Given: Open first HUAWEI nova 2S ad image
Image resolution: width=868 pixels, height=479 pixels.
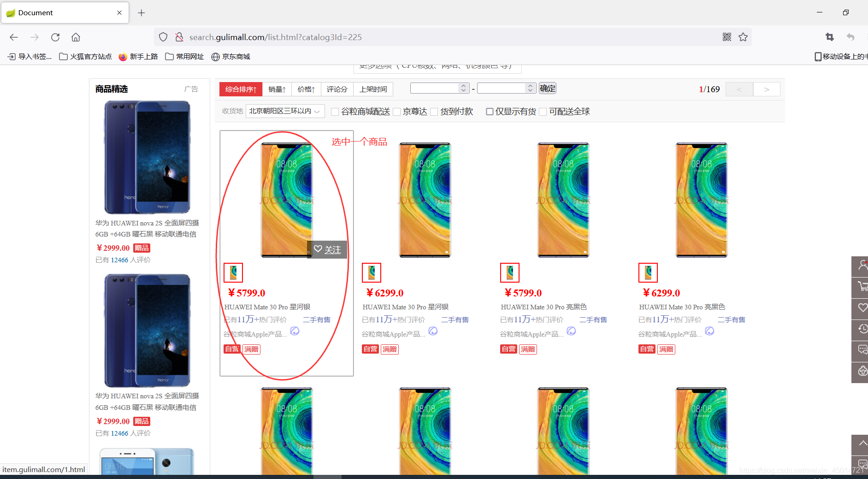Looking at the screenshot, I should click(148, 157).
